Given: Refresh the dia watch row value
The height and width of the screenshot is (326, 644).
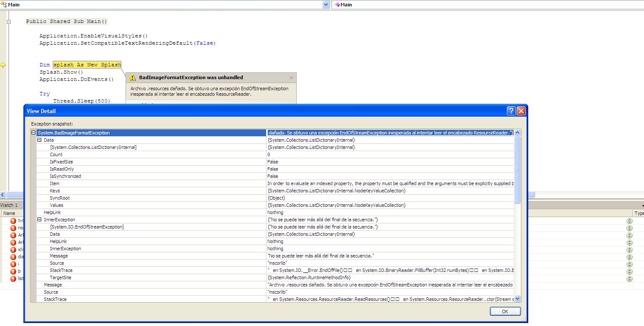Looking at the screenshot, I should pos(629,257).
